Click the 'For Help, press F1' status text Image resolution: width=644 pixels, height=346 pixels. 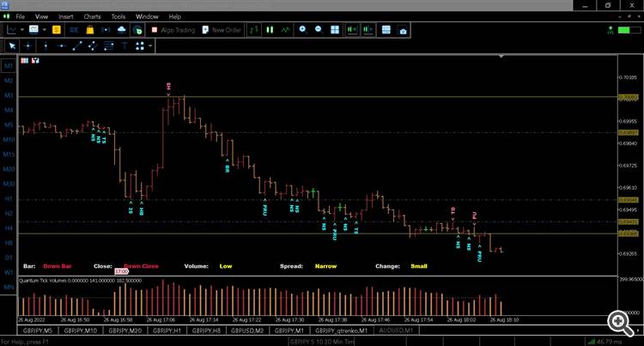point(25,342)
